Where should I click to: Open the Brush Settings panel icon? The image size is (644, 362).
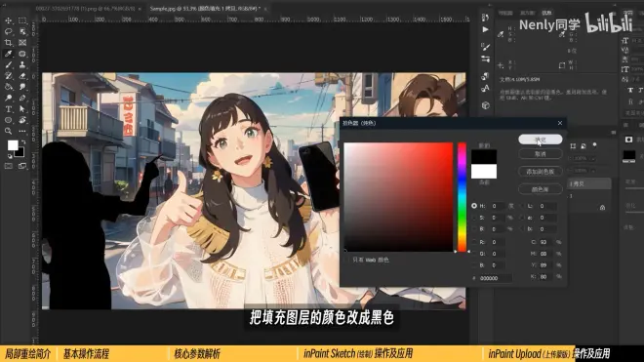(x=486, y=47)
